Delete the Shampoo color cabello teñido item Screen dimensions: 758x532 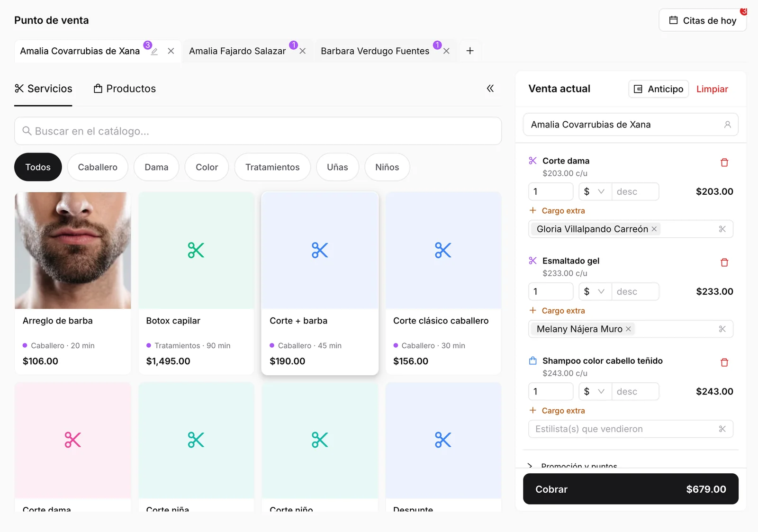pyautogui.click(x=724, y=362)
